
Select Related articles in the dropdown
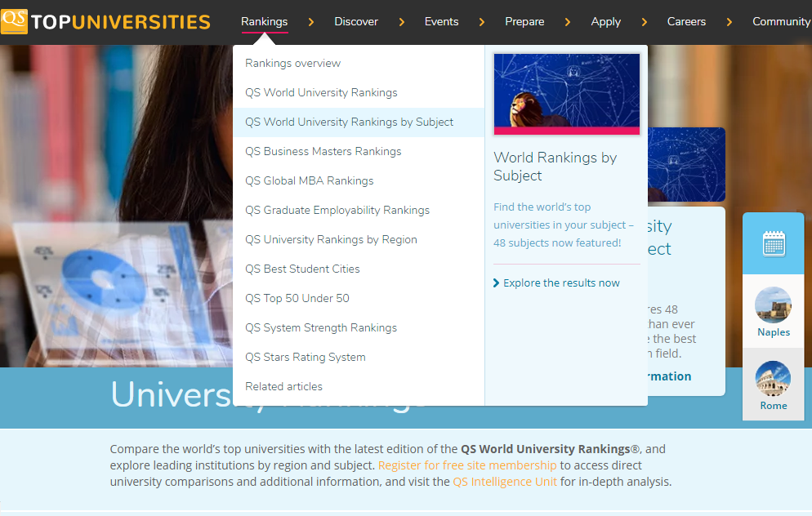[x=359, y=387]
